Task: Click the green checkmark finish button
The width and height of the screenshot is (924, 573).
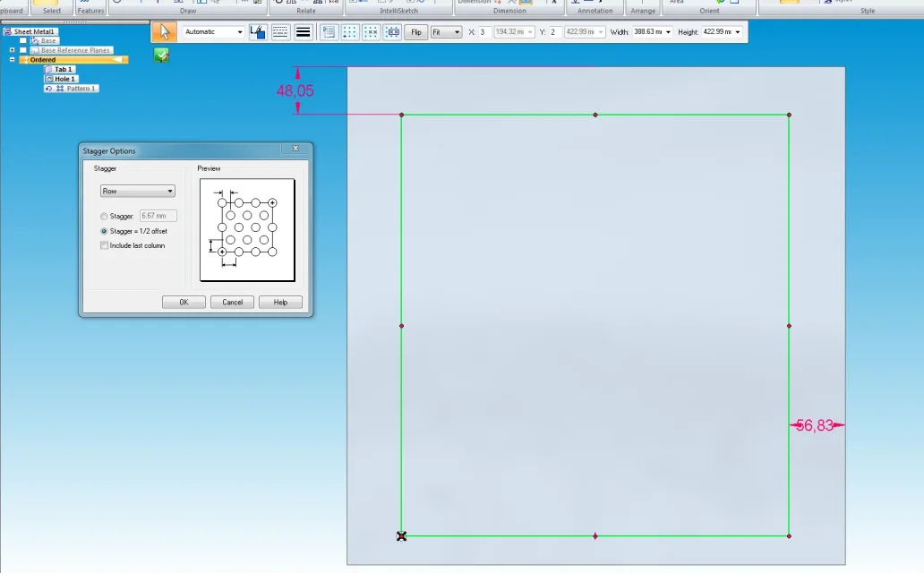Action: point(161,56)
